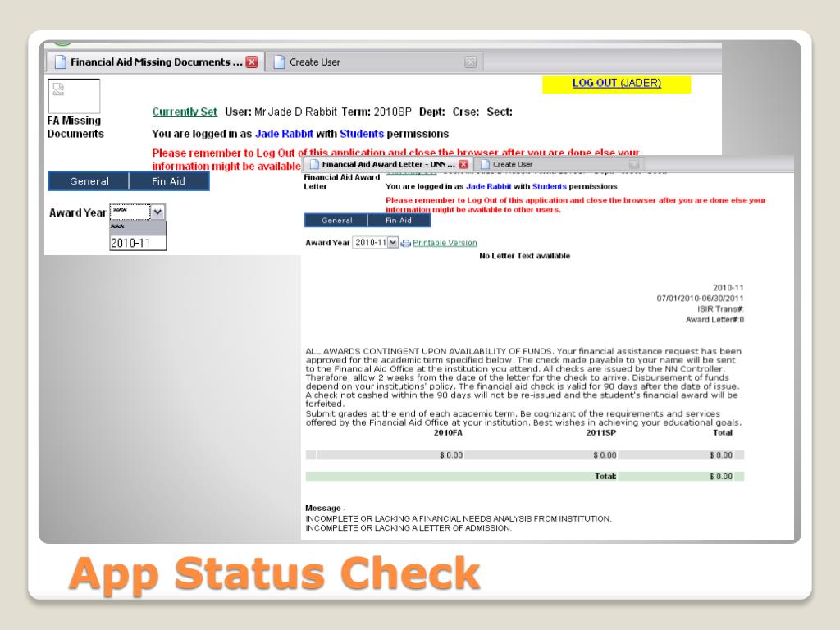Click the page icon on Financial Aid Award Letter tab
Viewport: 840px width, 630px height.
pyautogui.click(x=314, y=164)
